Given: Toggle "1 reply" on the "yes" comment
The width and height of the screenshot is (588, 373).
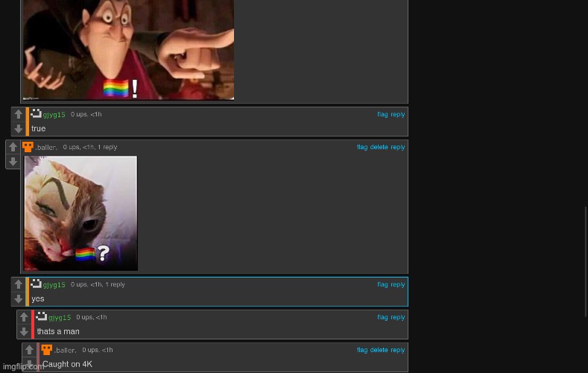Looking at the screenshot, I should coord(115,285).
